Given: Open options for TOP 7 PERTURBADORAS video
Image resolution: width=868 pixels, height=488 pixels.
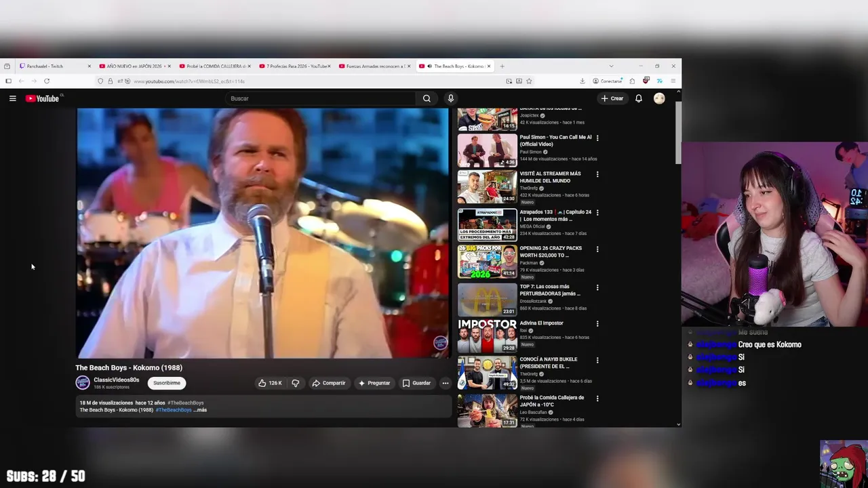Looking at the screenshot, I should click(x=597, y=287).
